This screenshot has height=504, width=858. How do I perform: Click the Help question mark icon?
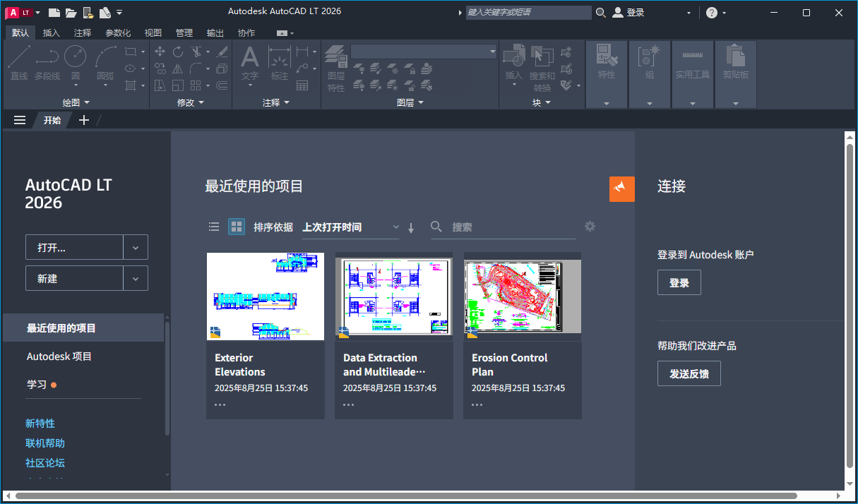coord(712,13)
